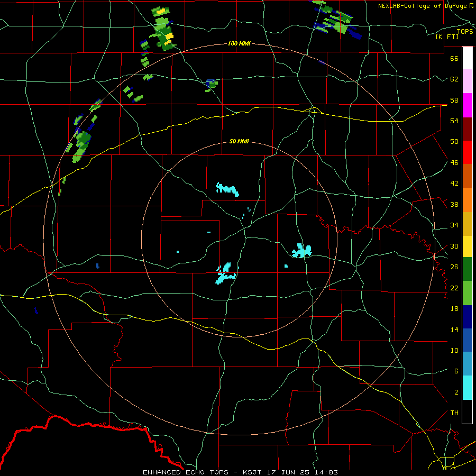The image size is (476, 476).
Task: Choose the navy swatch between 22 and 18
Action: (x=467, y=317)
